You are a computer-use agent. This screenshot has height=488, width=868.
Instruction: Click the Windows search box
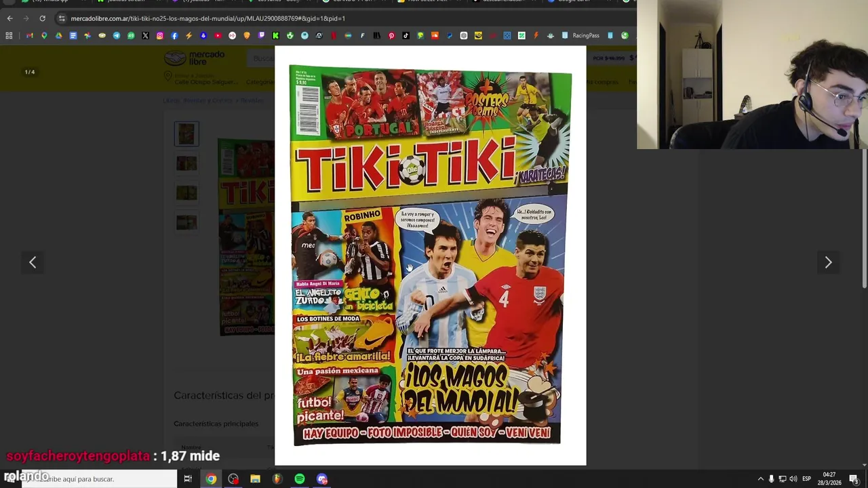[99, 479]
